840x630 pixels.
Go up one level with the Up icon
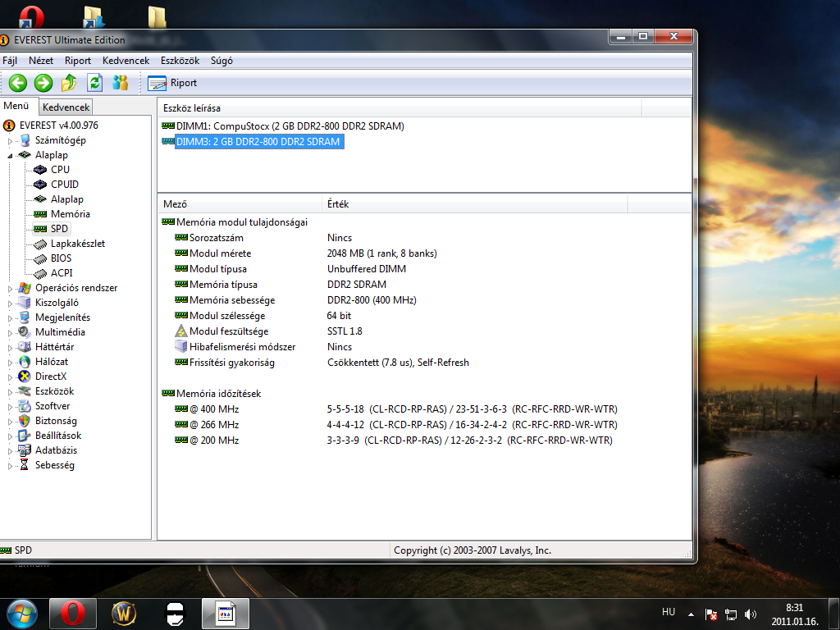point(69,83)
